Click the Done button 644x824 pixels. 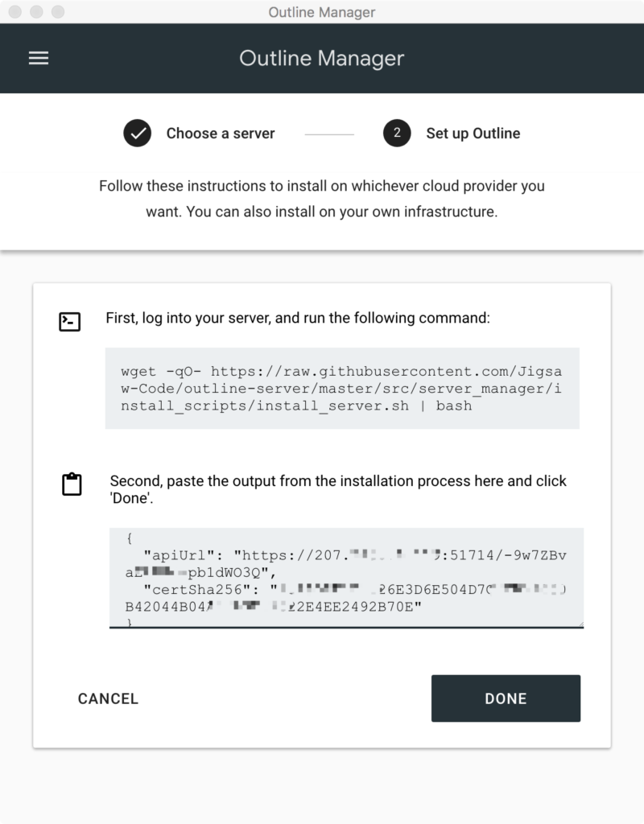point(506,698)
